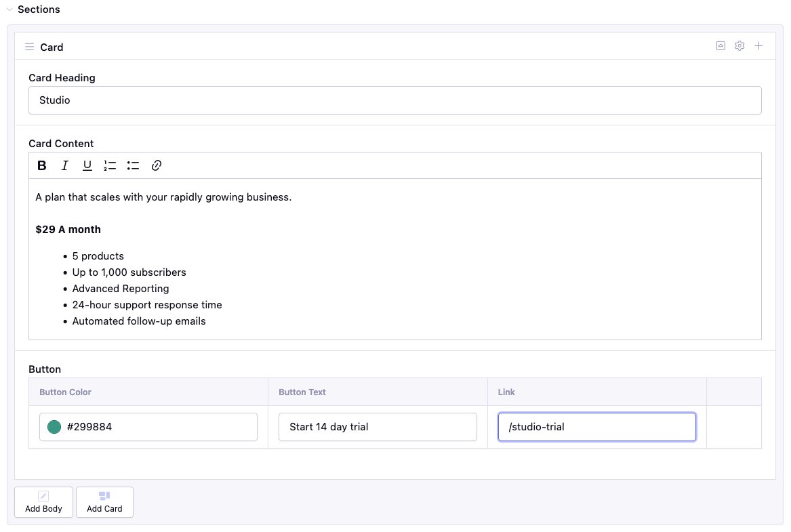Click the Add Body button
This screenshot has height=532, width=791.
point(43,502)
